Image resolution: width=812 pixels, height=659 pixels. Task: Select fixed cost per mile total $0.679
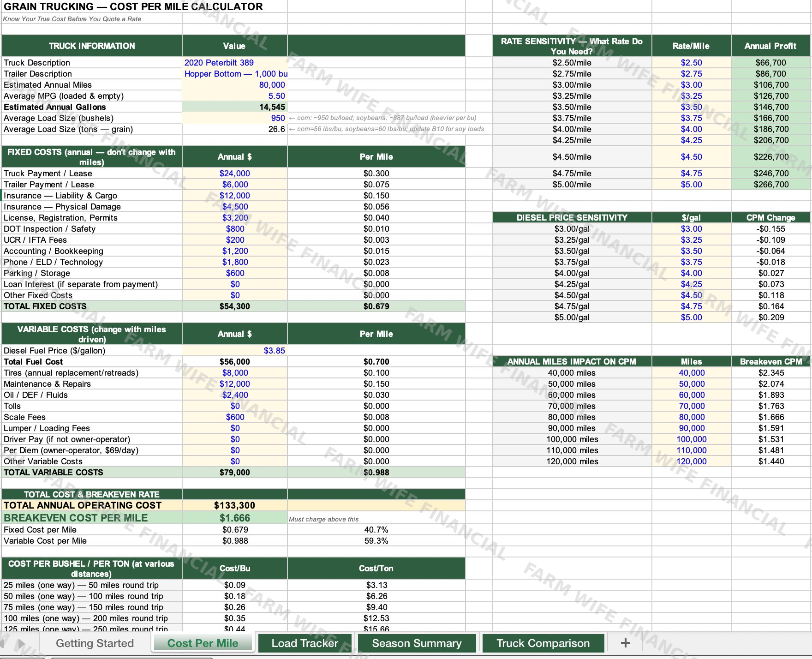point(376,306)
